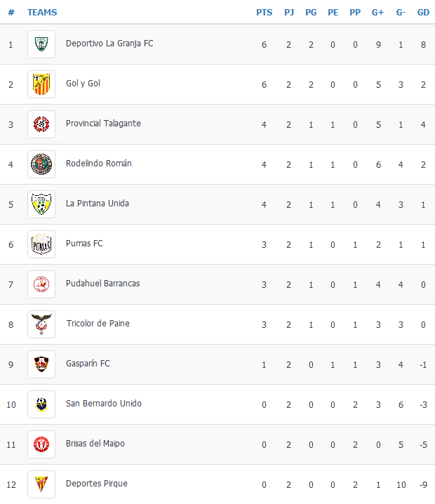The width and height of the screenshot is (435, 504).
Task: Click the Tricolor de Paine eagle emblem
Action: coord(41,324)
